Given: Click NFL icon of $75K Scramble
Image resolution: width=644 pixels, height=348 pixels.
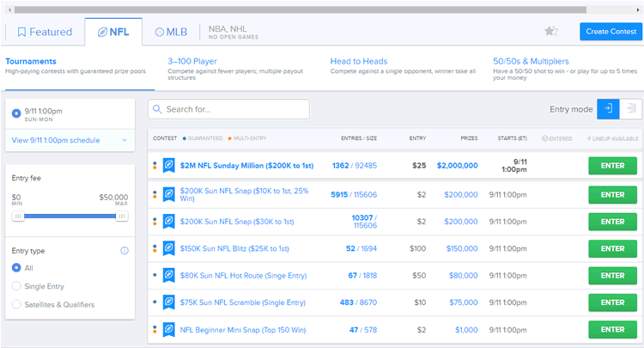Looking at the screenshot, I should pos(168,302).
